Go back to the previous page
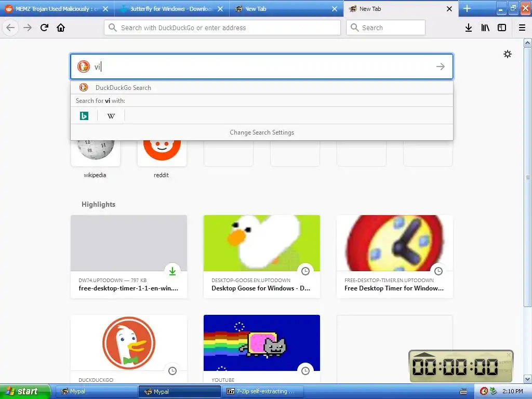The image size is (532, 399). pos(10,28)
